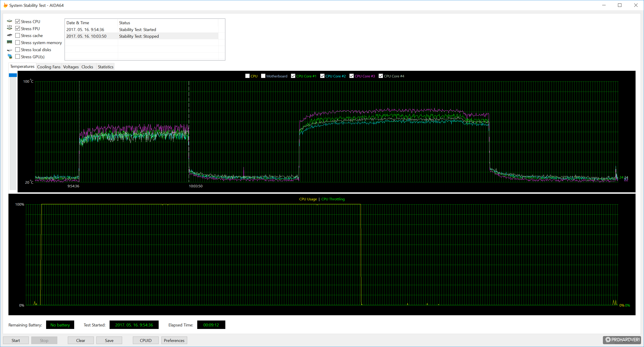Click the CPU chip icon beside Stress CPU
Viewport: 644px width, 347px height.
click(10, 21)
